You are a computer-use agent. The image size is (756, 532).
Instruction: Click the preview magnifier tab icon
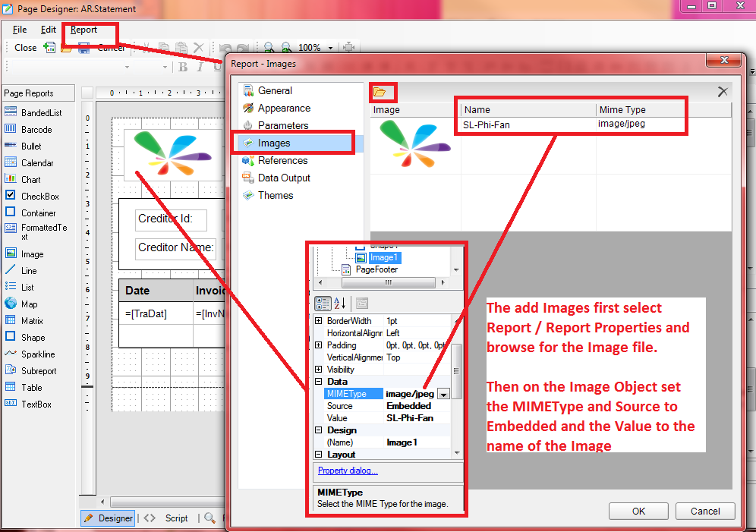(209, 518)
